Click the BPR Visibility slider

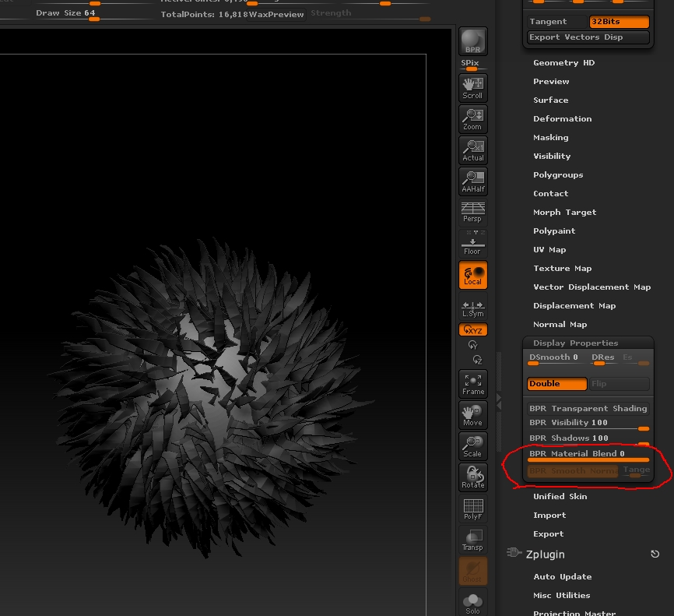click(x=588, y=424)
